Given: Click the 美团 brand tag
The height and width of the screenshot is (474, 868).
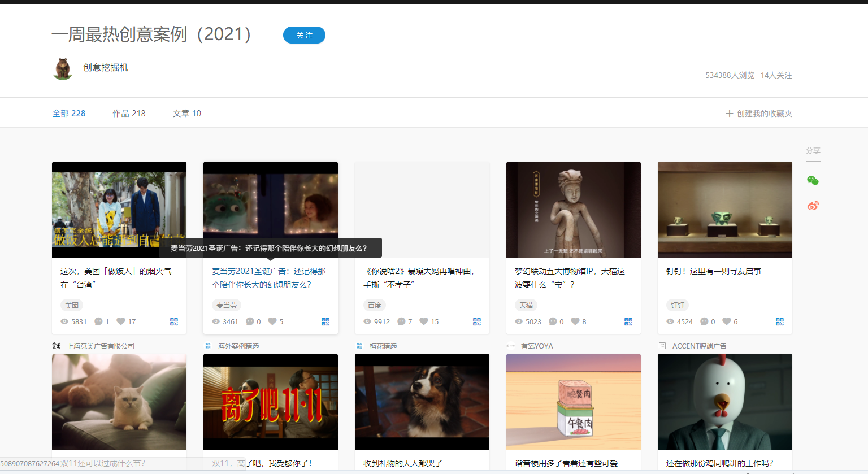Looking at the screenshot, I should [72, 305].
